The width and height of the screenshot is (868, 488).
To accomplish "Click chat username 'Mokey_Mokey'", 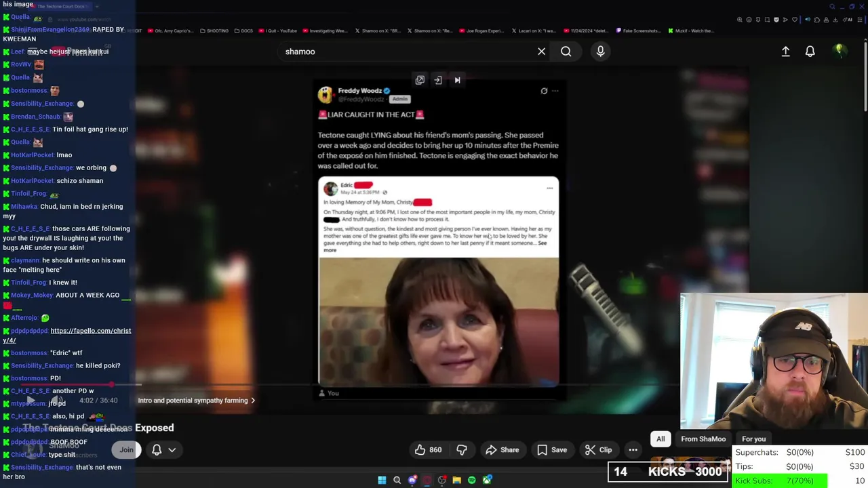I will pos(31,296).
